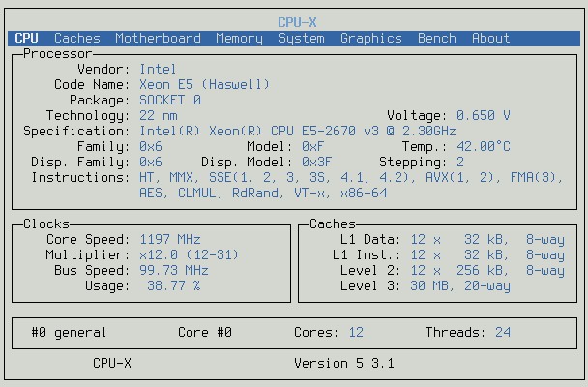This screenshot has height=387, width=588.
Task: Select the CPU tab
Action: pos(26,39)
